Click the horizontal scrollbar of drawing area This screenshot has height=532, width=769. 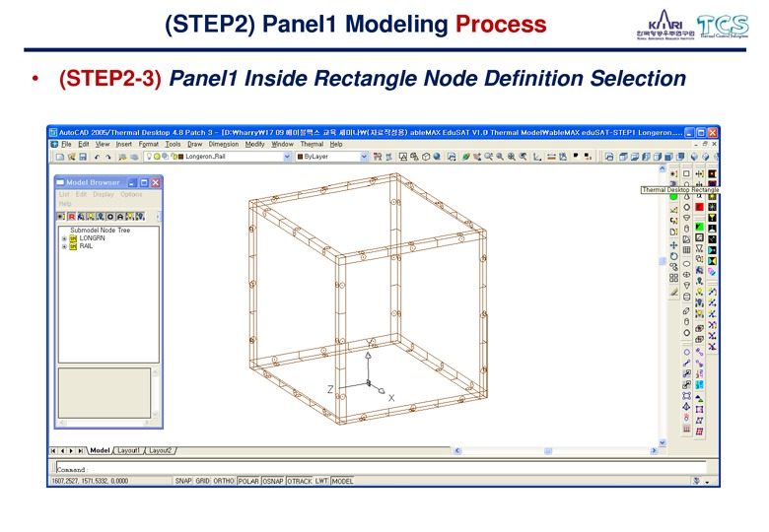coord(555,450)
